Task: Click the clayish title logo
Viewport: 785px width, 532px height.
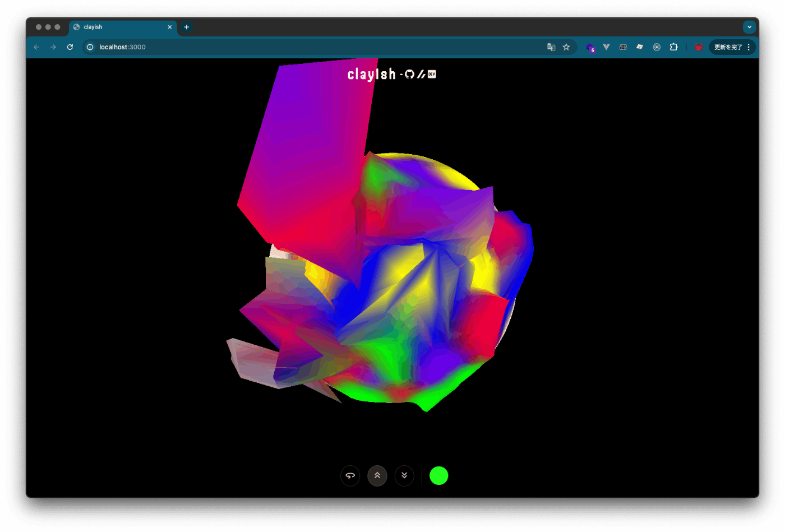Action: tap(371, 75)
